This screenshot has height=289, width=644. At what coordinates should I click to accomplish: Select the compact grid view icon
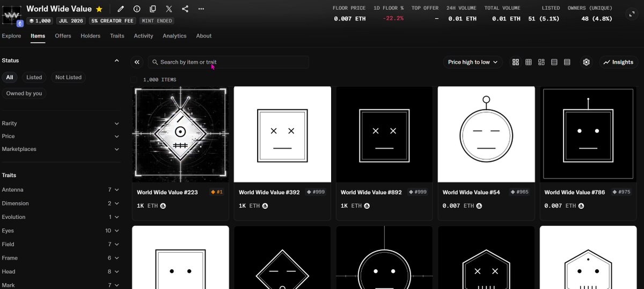(529, 62)
